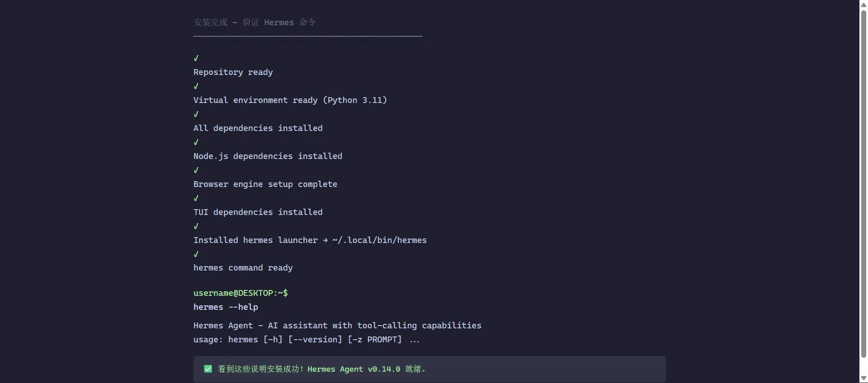The height and width of the screenshot is (383, 868).
Task: Click the checkmark above 'Virtual environment ready'
Action: (196, 86)
